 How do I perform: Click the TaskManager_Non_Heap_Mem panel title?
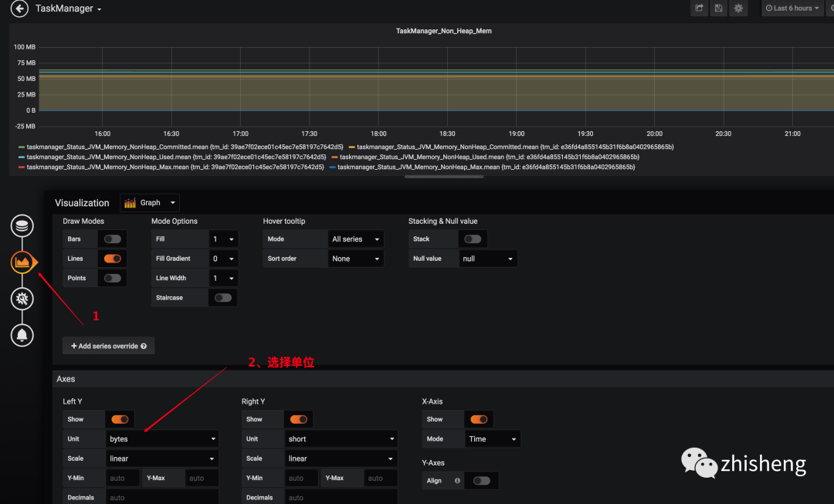pos(443,31)
